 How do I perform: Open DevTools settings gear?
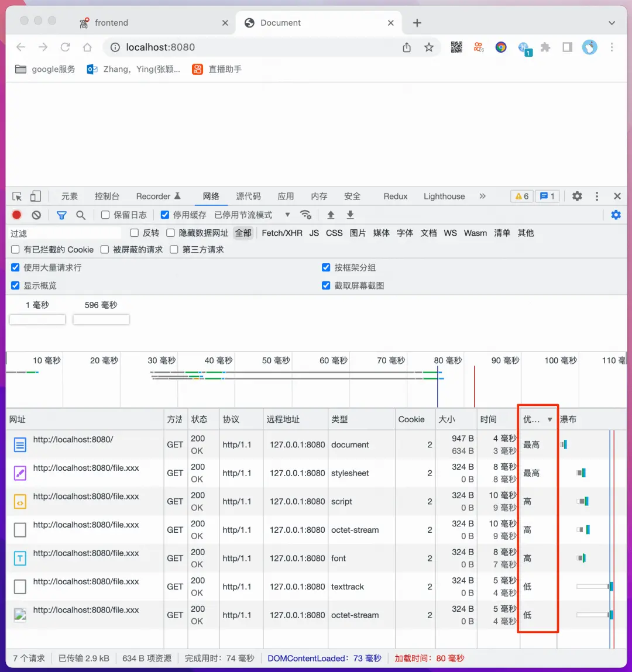point(577,197)
